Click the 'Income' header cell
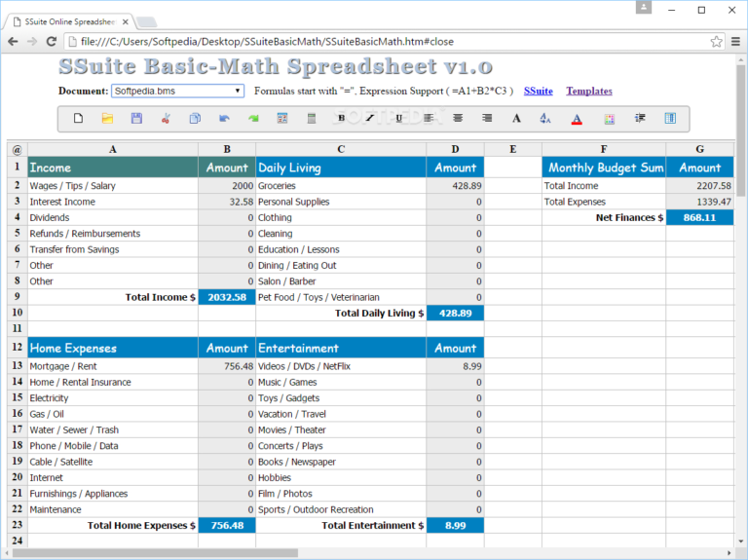This screenshot has width=748, height=560. pyautogui.click(x=113, y=168)
